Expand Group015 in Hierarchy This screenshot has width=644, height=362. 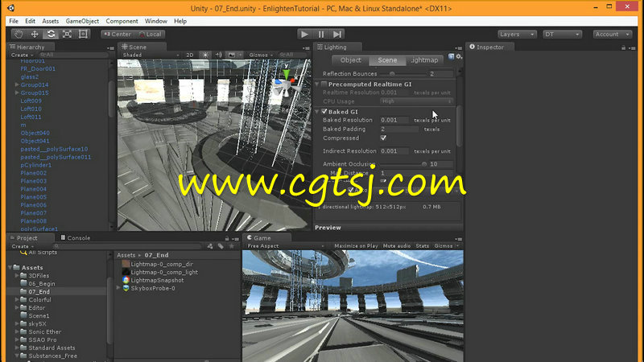click(x=17, y=93)
